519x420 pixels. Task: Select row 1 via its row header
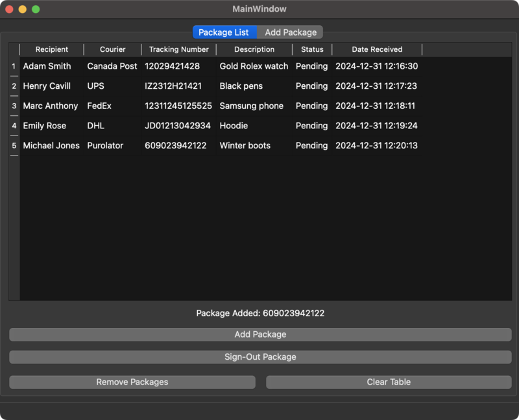14,66
